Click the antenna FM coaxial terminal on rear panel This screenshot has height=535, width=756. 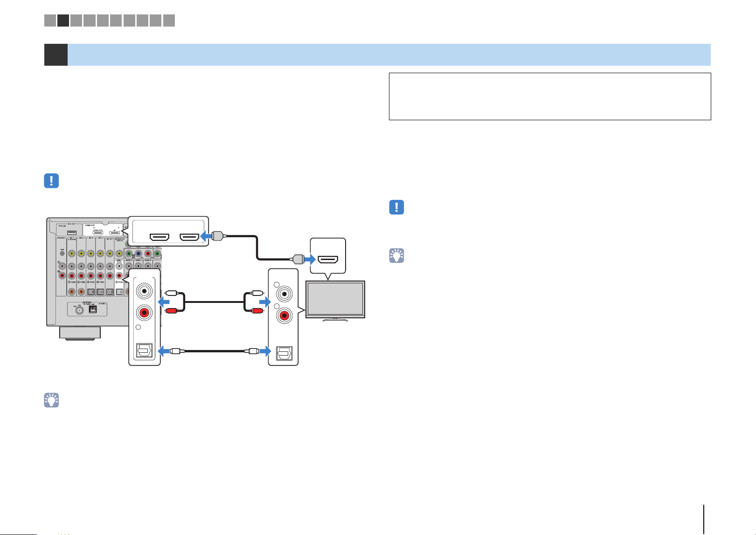(77, 309)
